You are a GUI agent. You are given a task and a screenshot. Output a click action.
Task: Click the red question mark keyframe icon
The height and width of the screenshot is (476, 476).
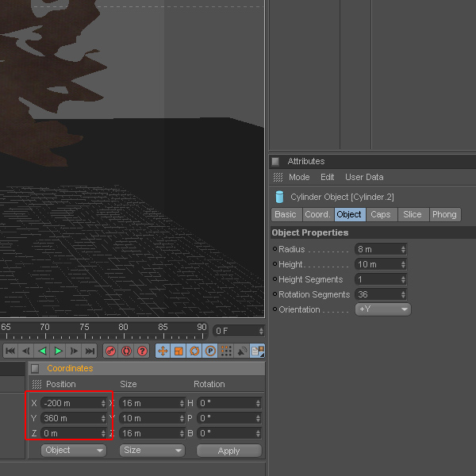[142, 351]
